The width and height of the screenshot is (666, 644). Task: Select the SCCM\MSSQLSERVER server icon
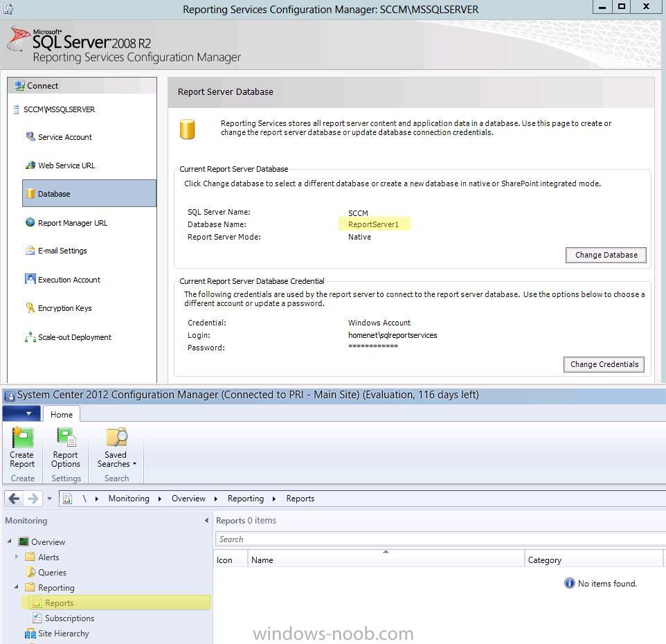[x=16, y=109]
